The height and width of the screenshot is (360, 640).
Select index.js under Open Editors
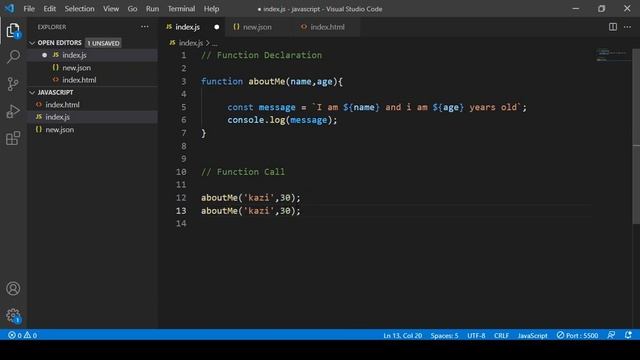[93, 55]
